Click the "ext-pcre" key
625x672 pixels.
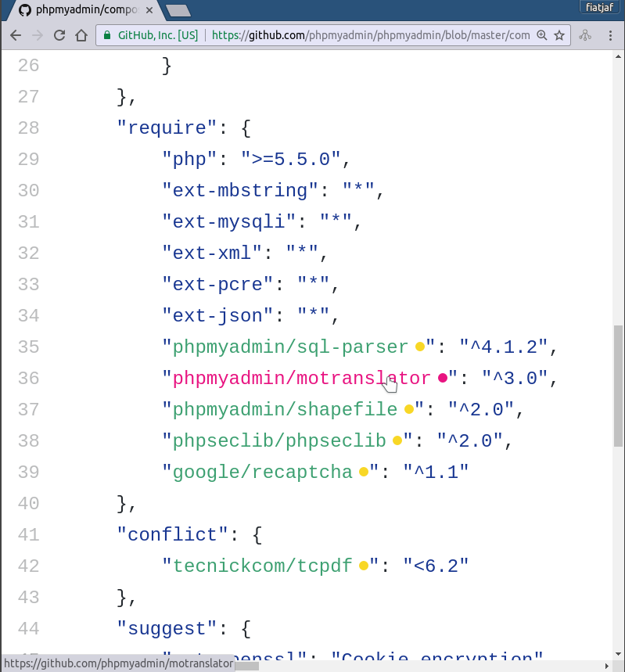tap(217, 285)
